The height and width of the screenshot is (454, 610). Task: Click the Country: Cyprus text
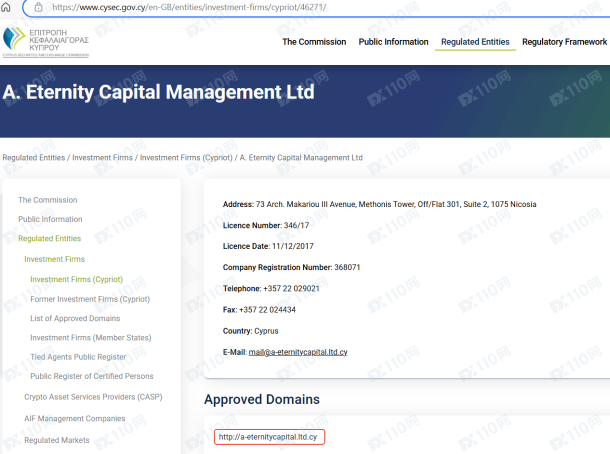[251, 331]
